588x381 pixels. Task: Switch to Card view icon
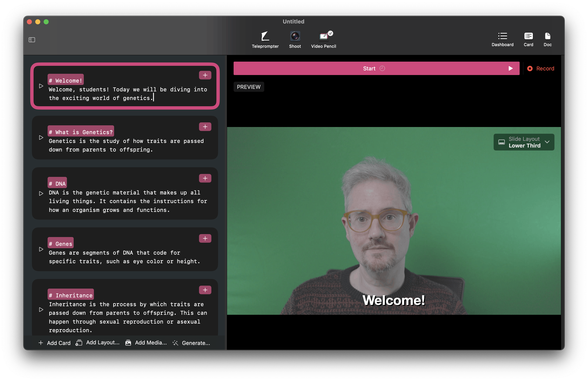528,37
